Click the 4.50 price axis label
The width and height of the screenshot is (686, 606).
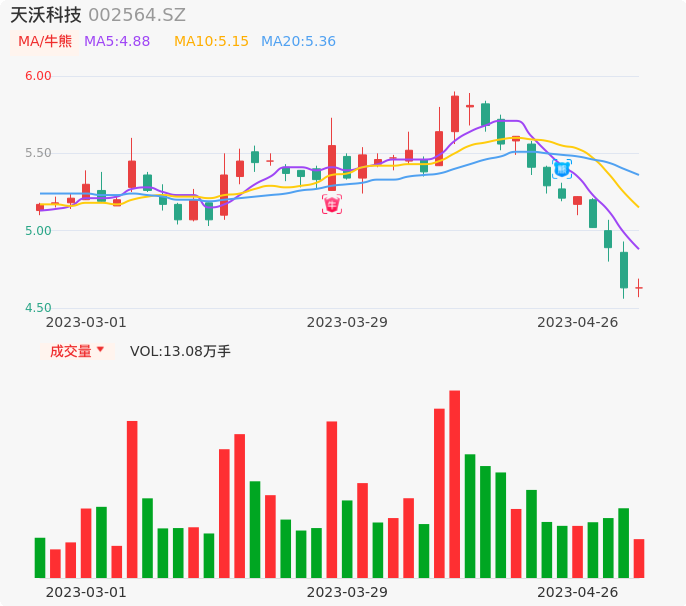point(38,308)
